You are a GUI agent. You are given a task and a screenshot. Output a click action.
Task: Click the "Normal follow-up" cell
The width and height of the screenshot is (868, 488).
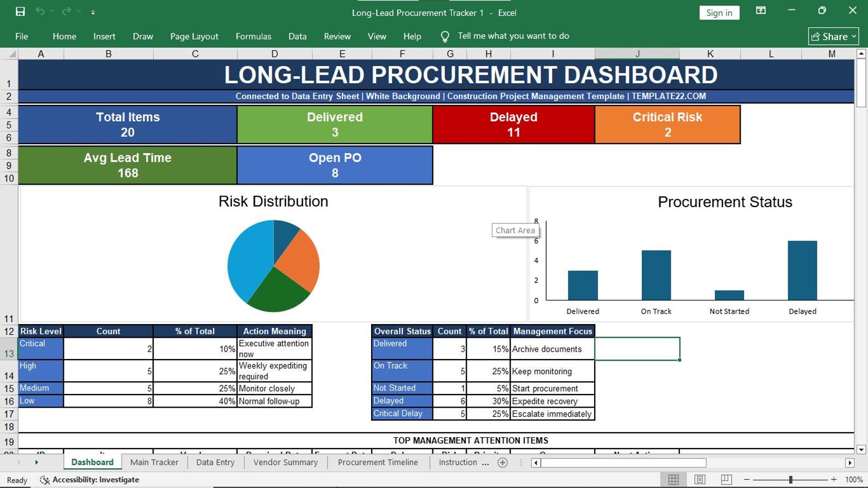[x=274, y=401]
